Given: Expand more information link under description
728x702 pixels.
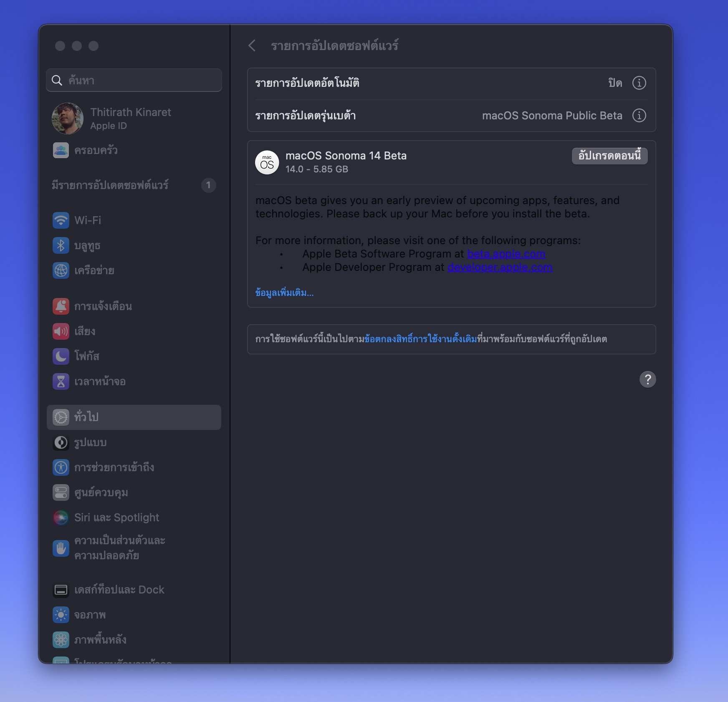Looking at the screenshot, I should (x=284, y=293).
